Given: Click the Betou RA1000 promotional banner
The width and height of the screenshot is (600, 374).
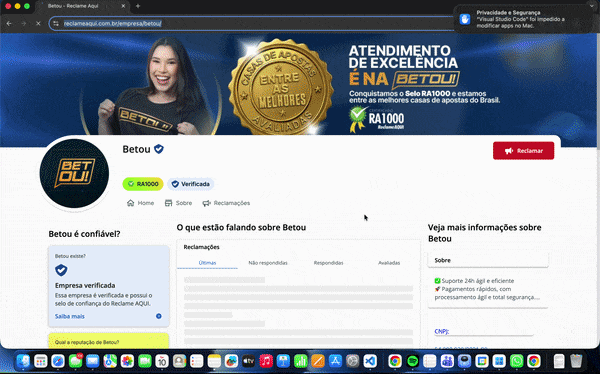Looking at the screenshot, I should click(298, 84).
